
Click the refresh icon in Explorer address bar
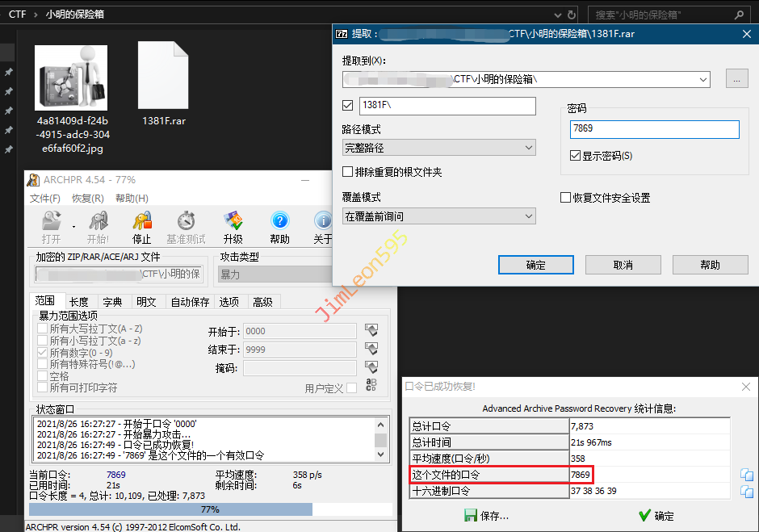(x=572, y=15)
